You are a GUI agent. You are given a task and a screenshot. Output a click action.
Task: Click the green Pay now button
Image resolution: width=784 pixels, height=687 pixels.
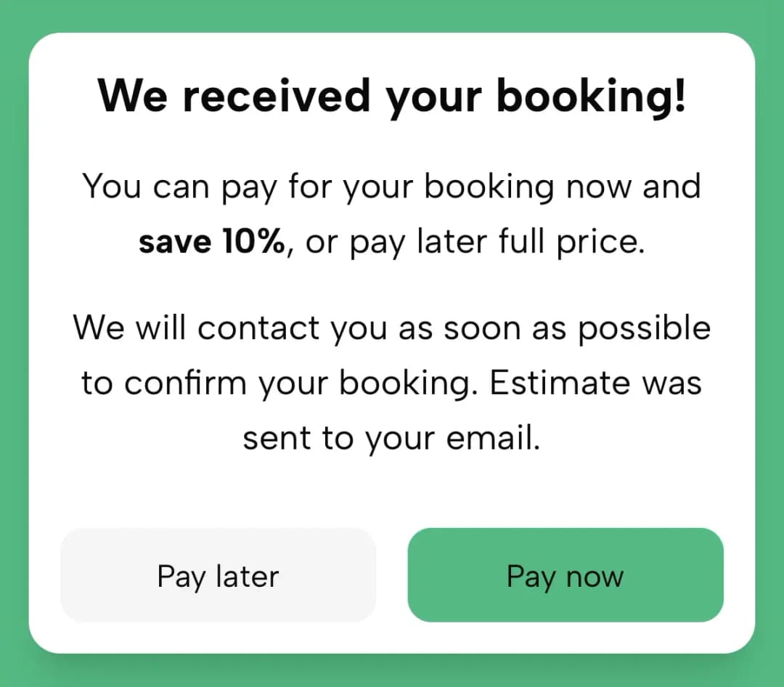(x=565, y=575)
